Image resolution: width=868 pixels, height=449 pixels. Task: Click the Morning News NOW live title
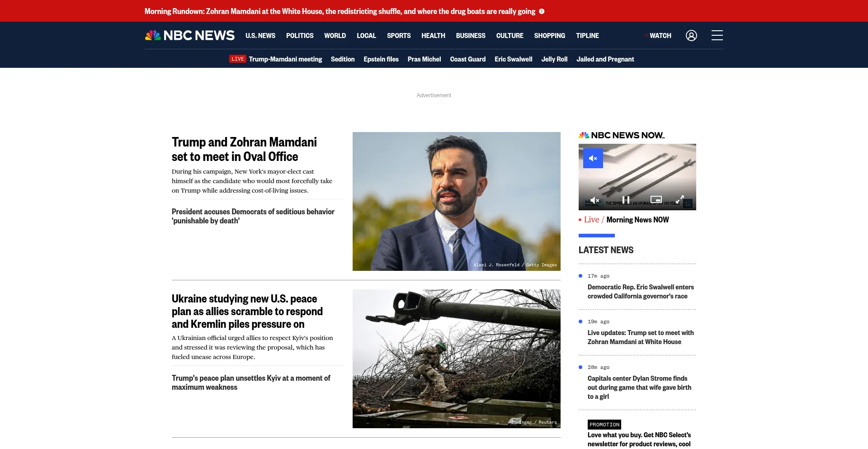click(x=637, y=220)
